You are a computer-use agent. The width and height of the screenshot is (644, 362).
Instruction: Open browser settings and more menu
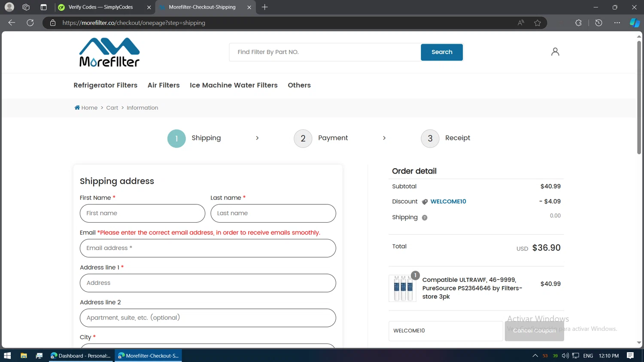coord(617,23)
